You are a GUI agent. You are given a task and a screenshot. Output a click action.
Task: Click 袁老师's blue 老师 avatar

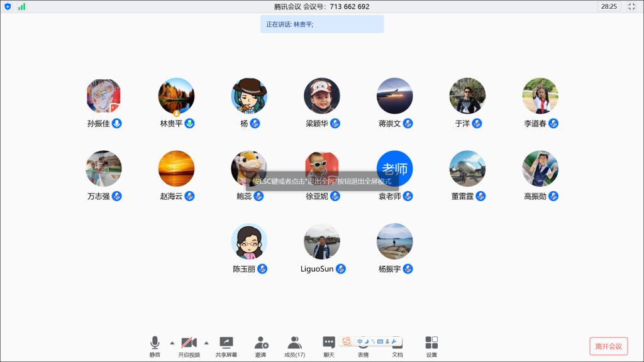[395, 168]
